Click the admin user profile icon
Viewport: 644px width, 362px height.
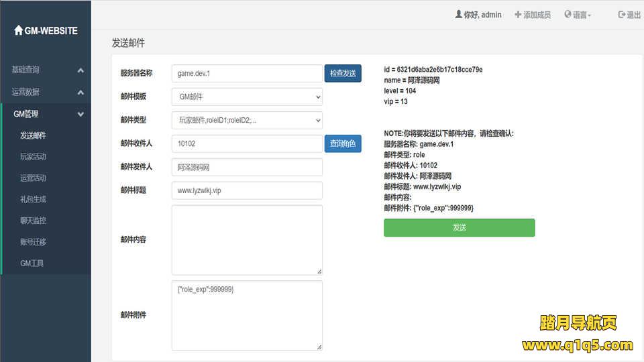(x=458, y=15)
